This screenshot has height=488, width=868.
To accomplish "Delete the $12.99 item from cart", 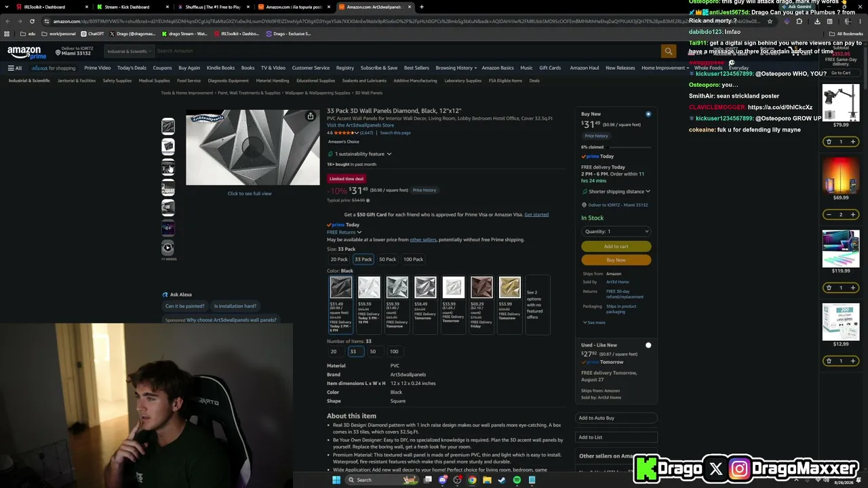I will pyautogui.click(x=829, y=361).
